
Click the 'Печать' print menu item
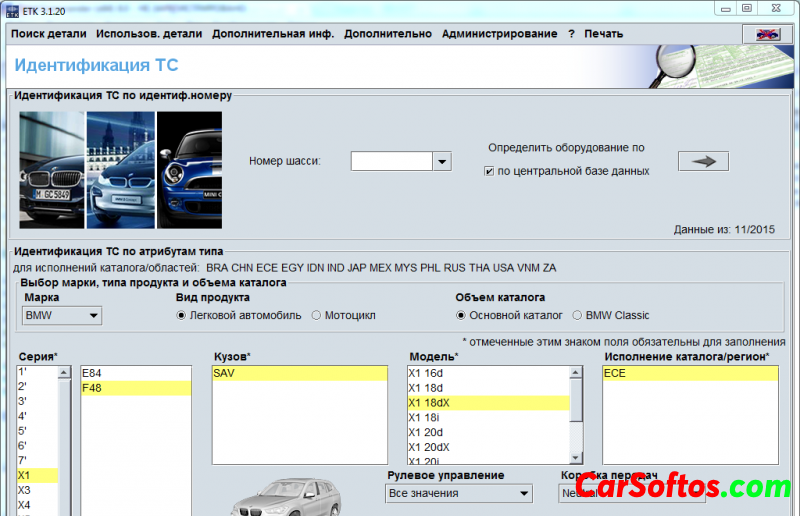tap(603, 34)
